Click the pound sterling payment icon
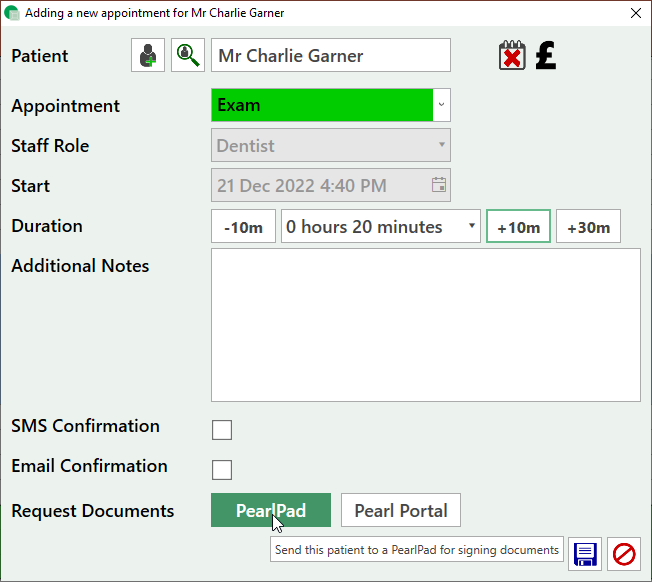Screen dimensions: 652x582 click(x=545, y=55)
